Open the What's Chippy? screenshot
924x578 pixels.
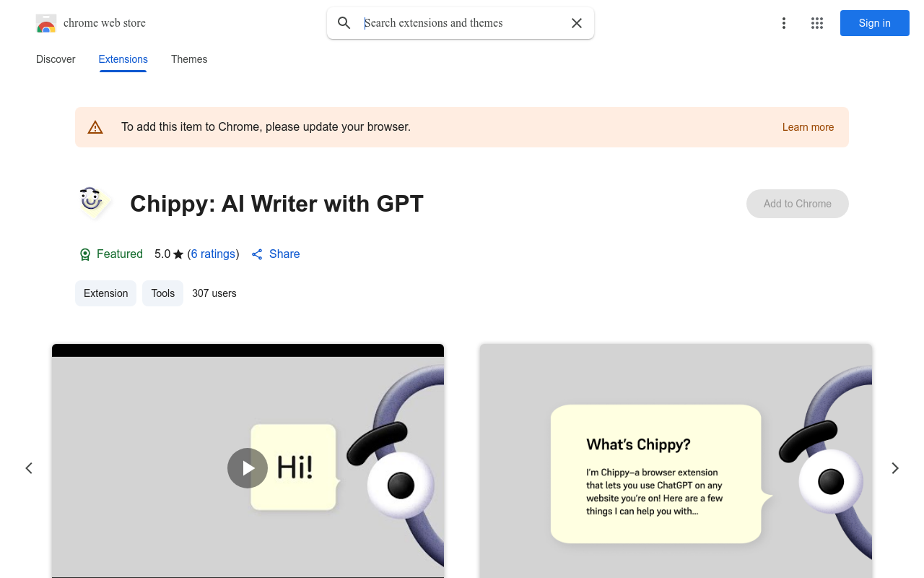point(676,461)
